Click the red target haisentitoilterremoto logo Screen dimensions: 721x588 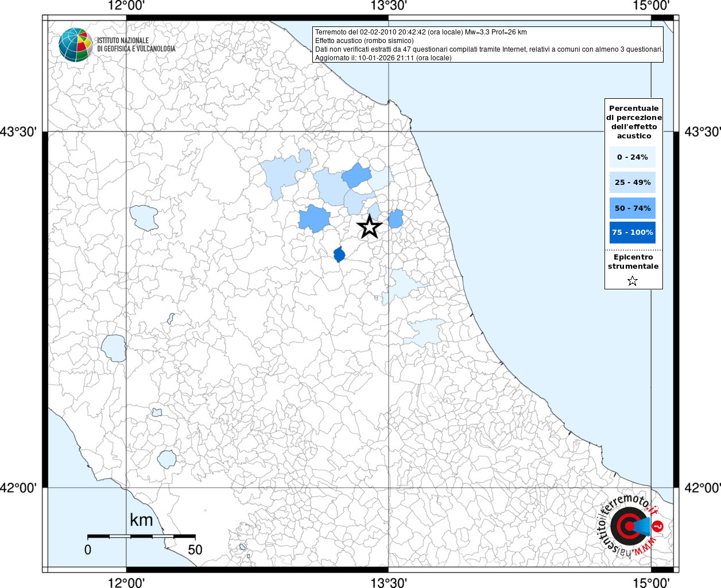629,527
